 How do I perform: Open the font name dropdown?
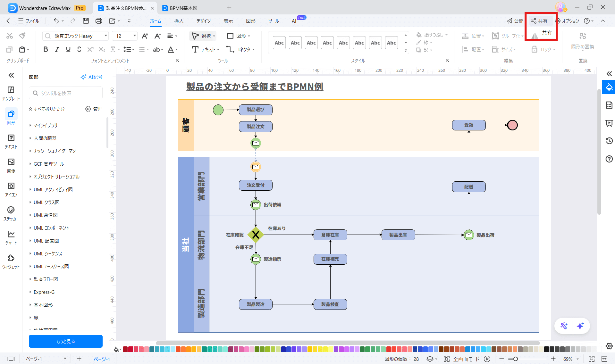tap(105, 36)
